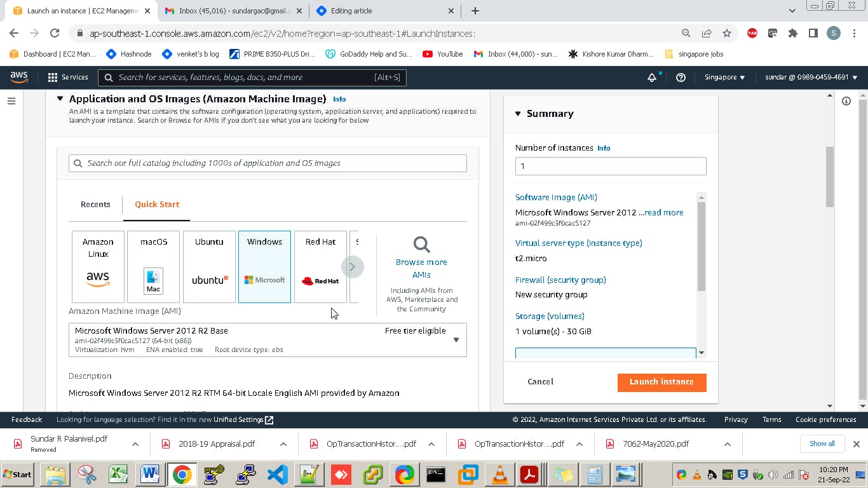Click the Launch instance button
This screenshot has width=868, height=488.
pos(661,382)
